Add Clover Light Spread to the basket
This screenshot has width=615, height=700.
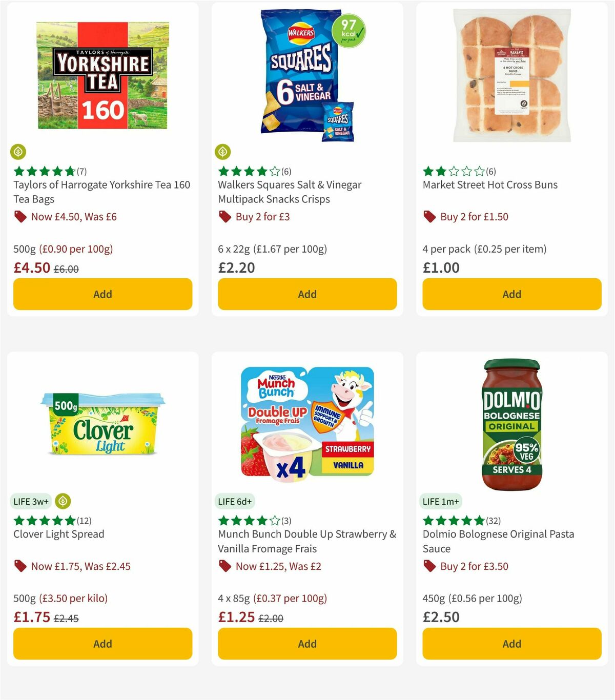click(x=102, y=644)
